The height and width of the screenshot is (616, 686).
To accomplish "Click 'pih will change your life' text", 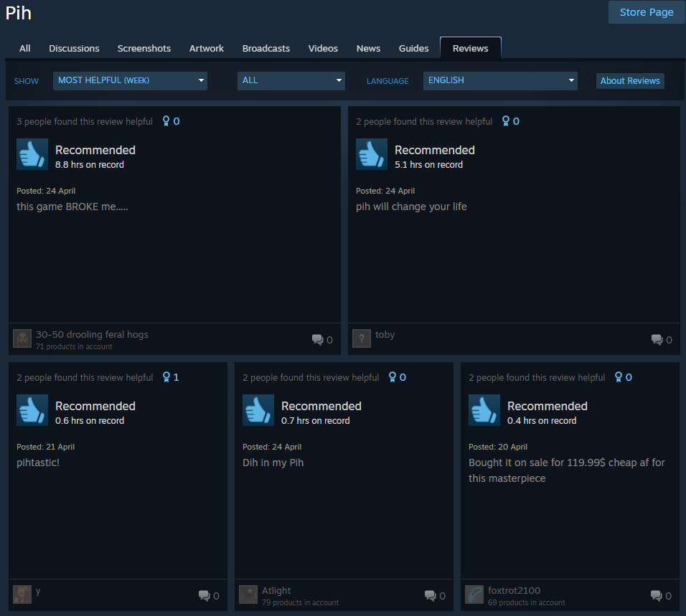I will click(x=411, y=207).
